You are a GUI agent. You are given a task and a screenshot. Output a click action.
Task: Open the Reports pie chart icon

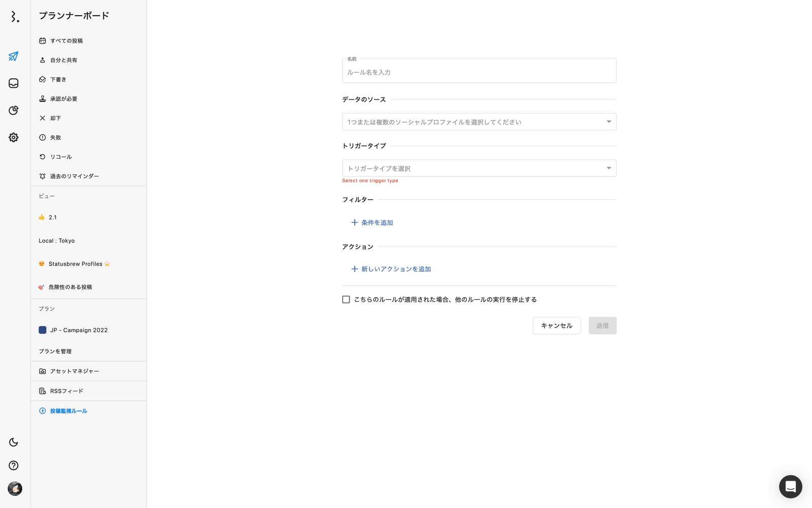click(x=14, y=110)
